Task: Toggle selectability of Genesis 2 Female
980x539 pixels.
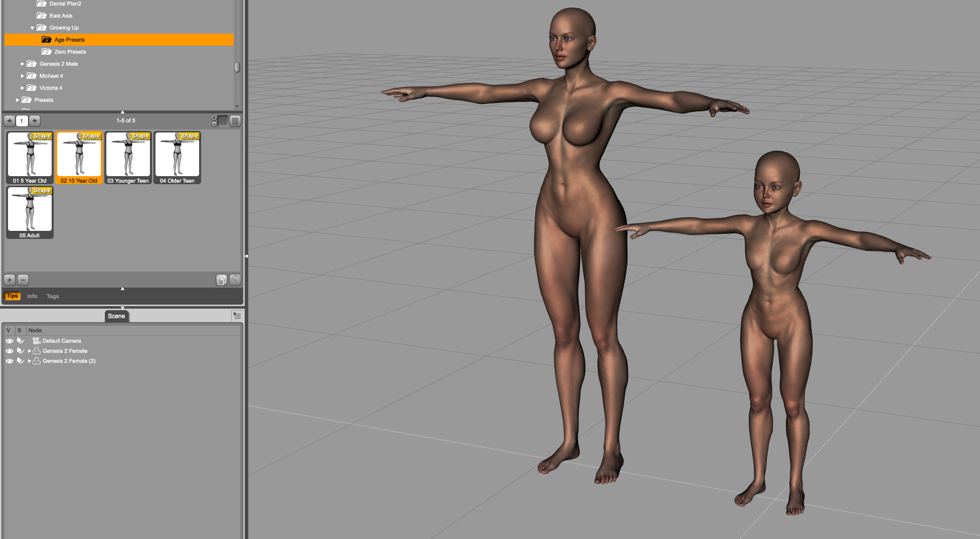Action: click(21, 351)
